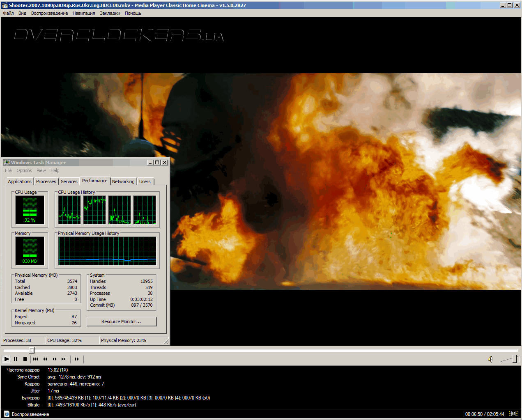Click the Windows Task Manager title icon
The width and height of the screenshot is (522, 420).
coord(7,163)
